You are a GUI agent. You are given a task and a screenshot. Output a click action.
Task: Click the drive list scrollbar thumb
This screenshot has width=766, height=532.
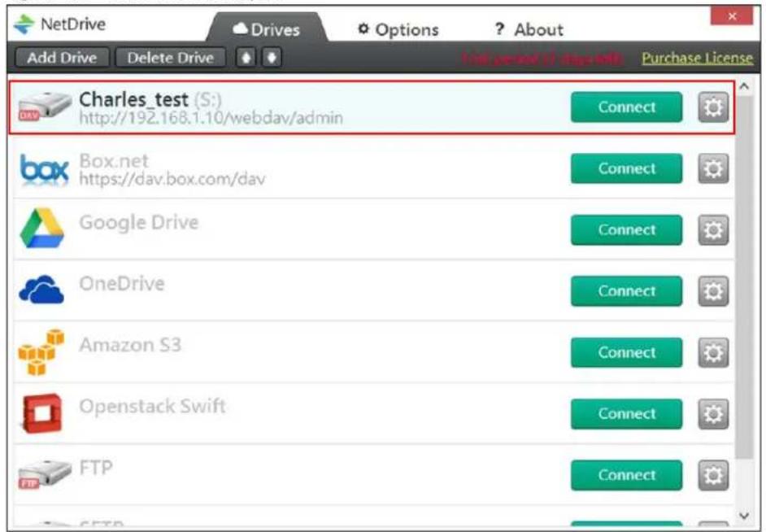(x=744, y=277)
